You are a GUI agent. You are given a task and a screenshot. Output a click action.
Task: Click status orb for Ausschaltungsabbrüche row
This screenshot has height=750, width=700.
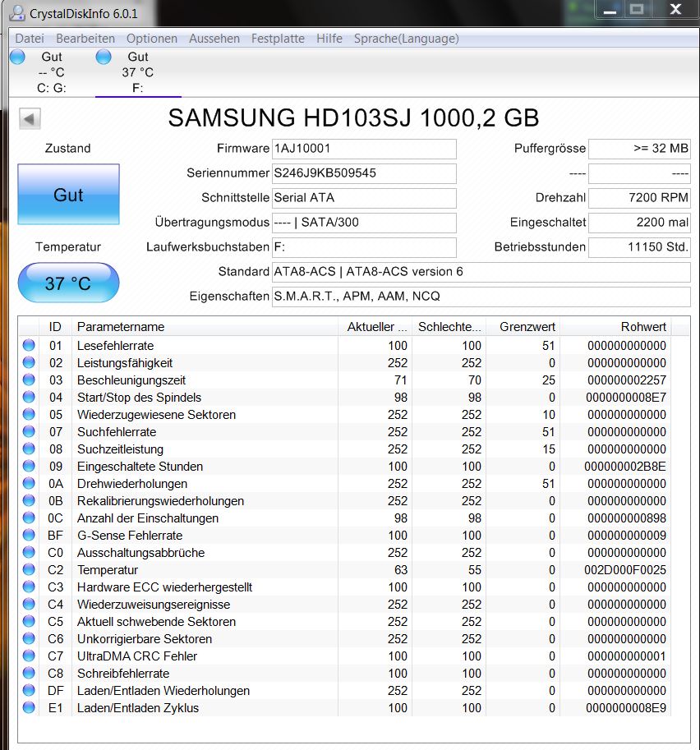29,552
